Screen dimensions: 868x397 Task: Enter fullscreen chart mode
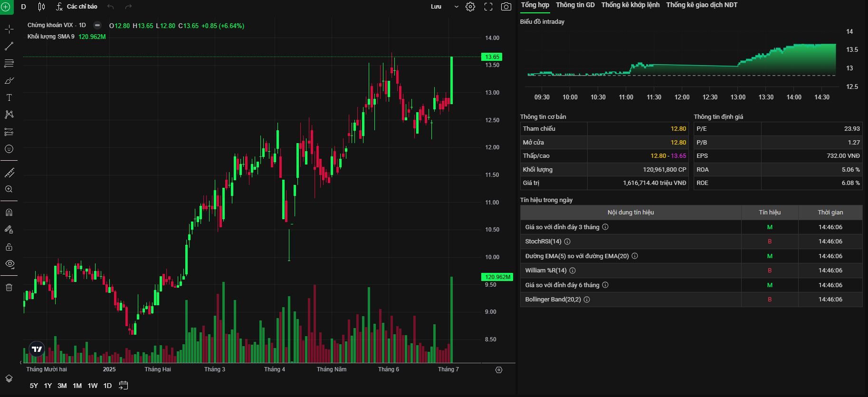pos(488,7)
